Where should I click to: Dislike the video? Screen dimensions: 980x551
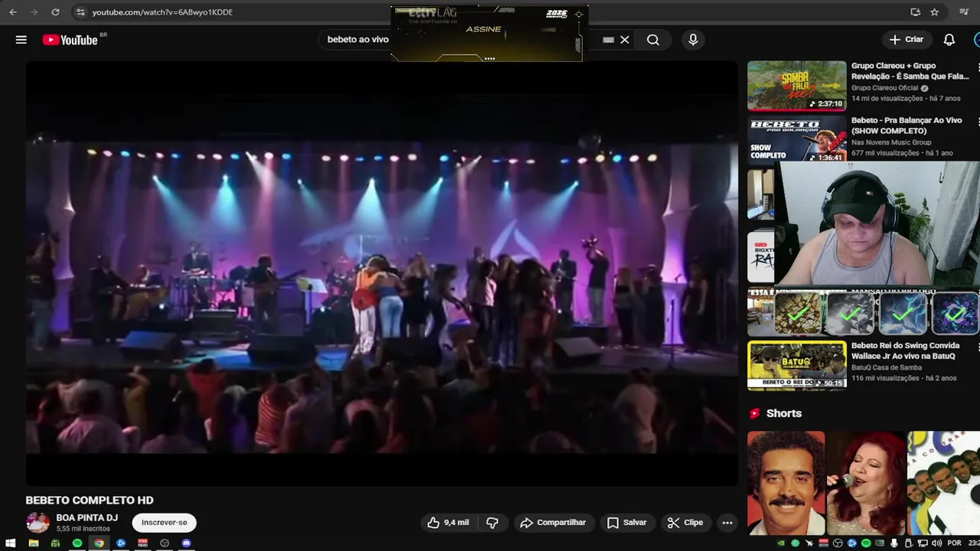point(492,523)
